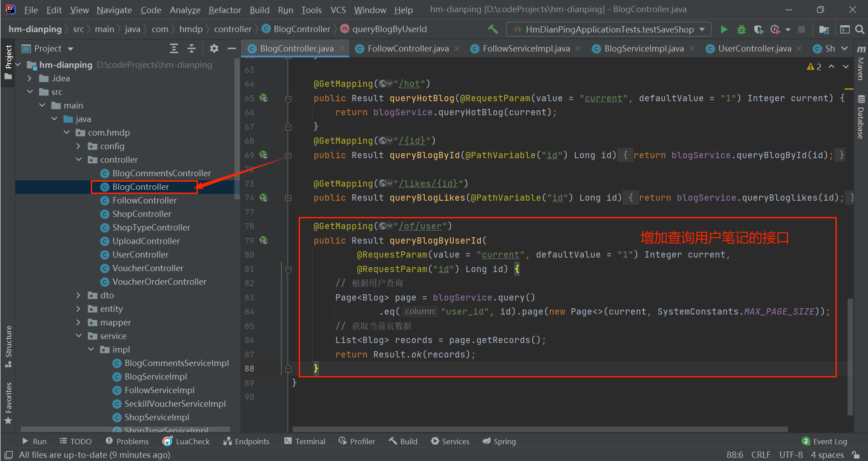Collapse all in Project panel
This screenshot has width=868, height=461.
(192, 48)
